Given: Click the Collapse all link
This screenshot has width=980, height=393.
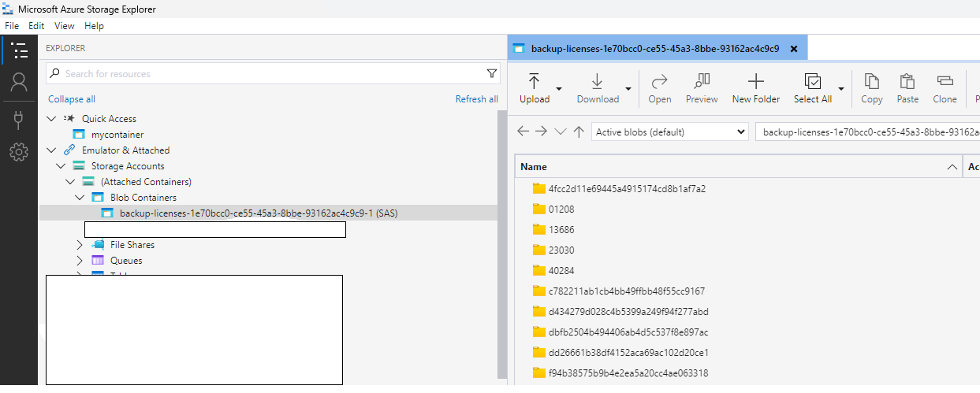Looking at the screenshot, I should [x=72, y=99].
